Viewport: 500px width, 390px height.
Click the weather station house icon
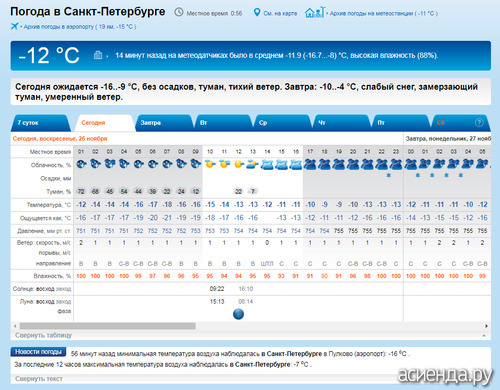tap(314, 12)
